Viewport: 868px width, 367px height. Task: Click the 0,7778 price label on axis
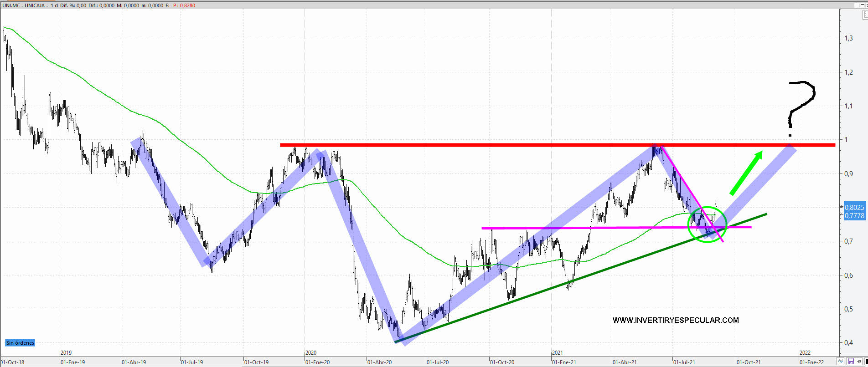854,216
